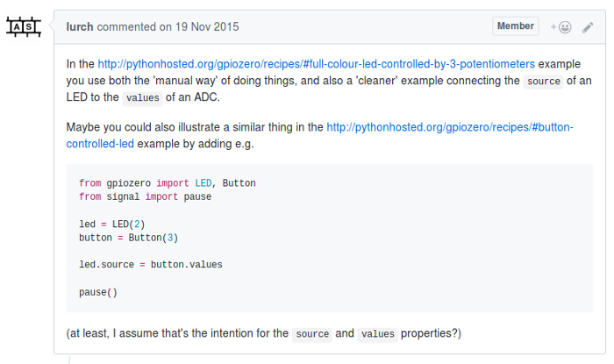Click the 'pause()' line in code block
This screenshot has height=364, width=614.
pyautogui.click(x=97, y=291)
